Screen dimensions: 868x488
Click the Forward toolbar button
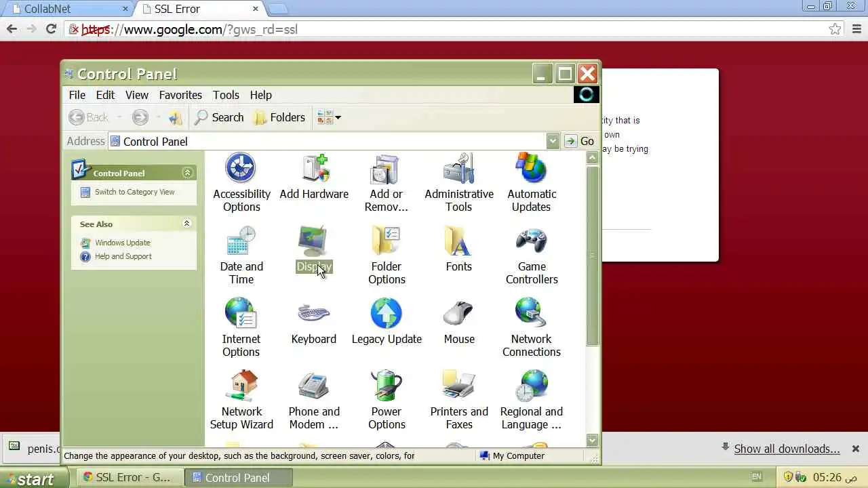pos(140,117)
